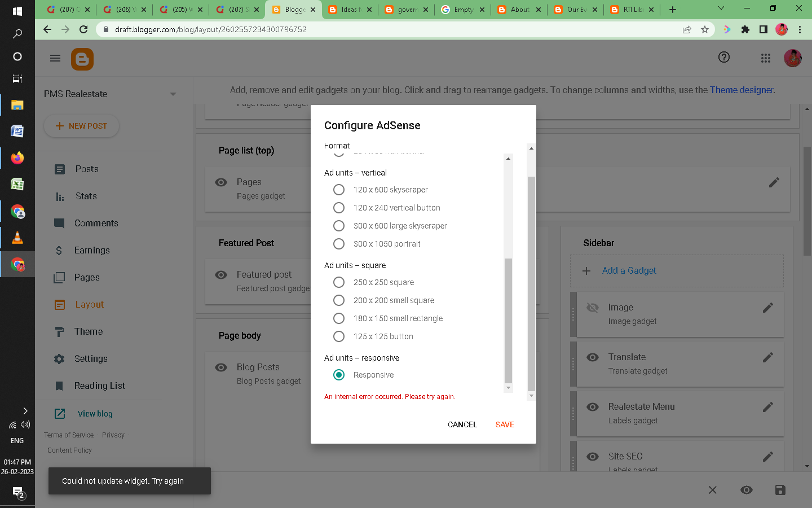Open Firefox from taskbar
Screen dimensions: 812x508
[x=17, y=158]
